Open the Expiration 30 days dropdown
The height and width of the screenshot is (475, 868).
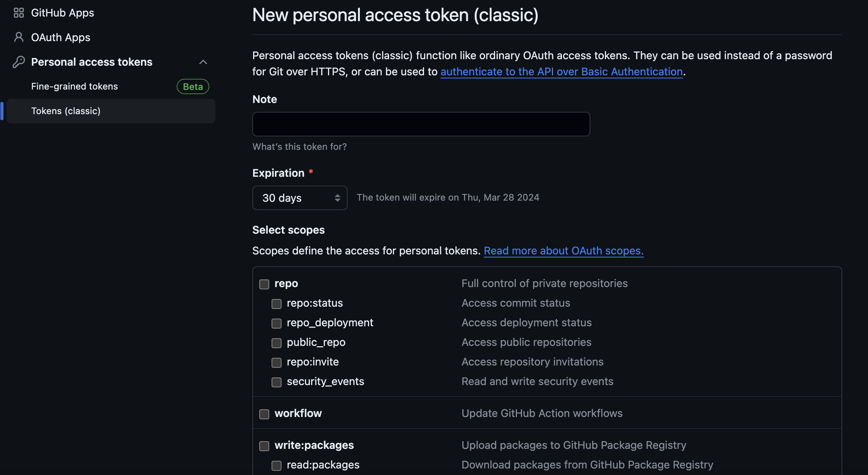tap(300, 198)
